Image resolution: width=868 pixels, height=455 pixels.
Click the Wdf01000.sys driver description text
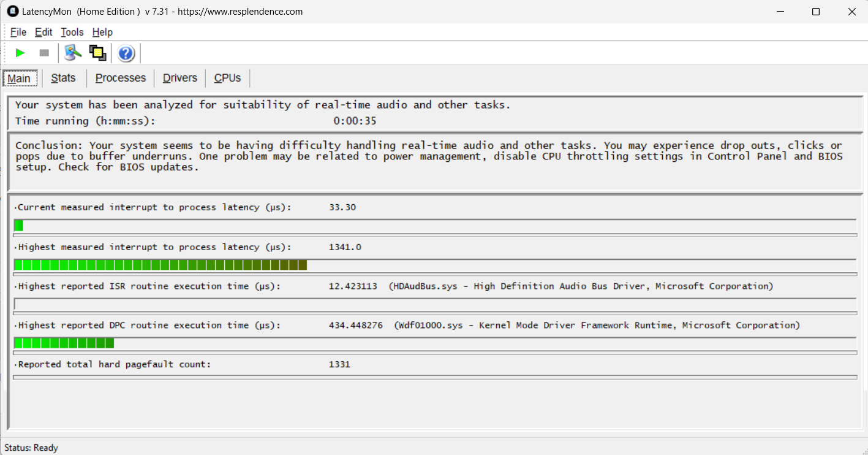coord(597,326)
